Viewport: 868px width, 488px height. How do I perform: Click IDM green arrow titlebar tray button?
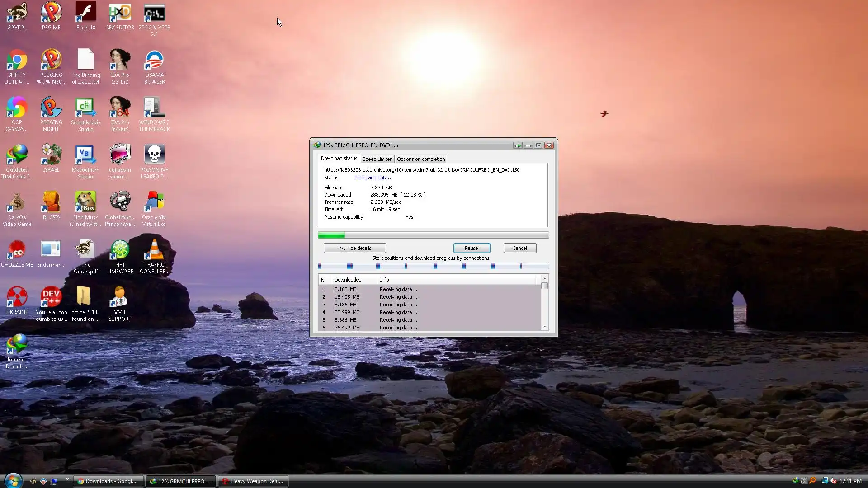(518, 145)
